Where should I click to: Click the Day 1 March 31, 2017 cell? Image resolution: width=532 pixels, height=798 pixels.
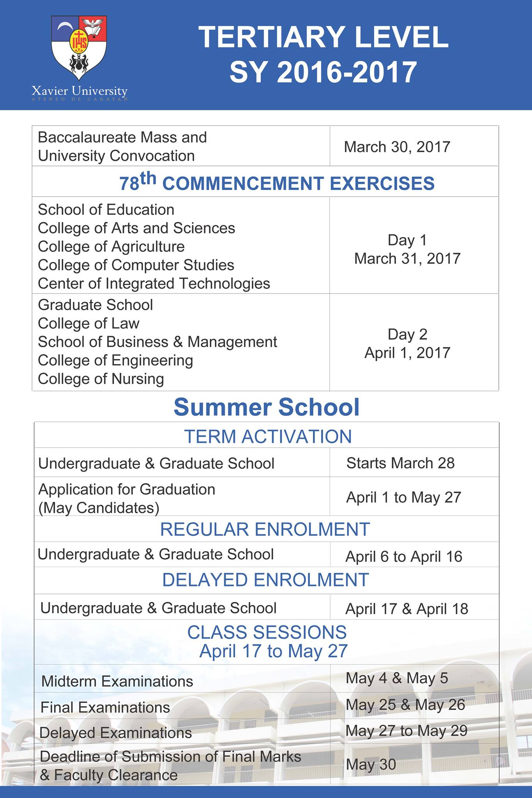[x=407, y=249]
